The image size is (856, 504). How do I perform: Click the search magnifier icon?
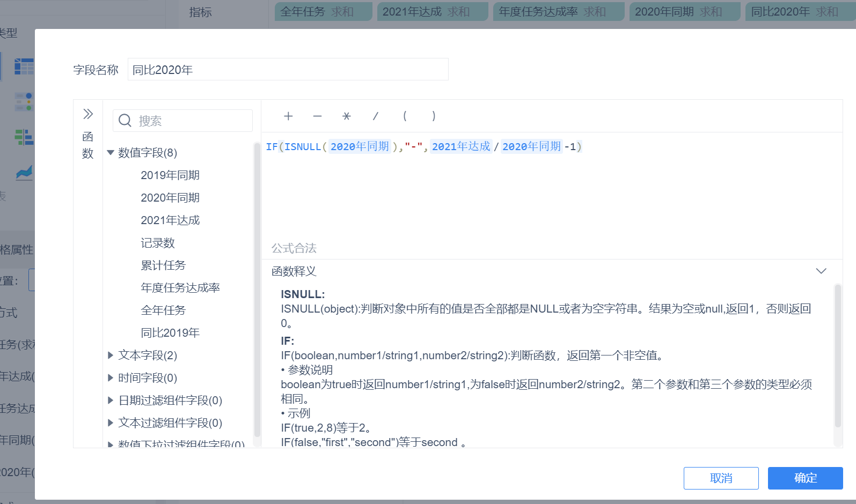(125, 121)
